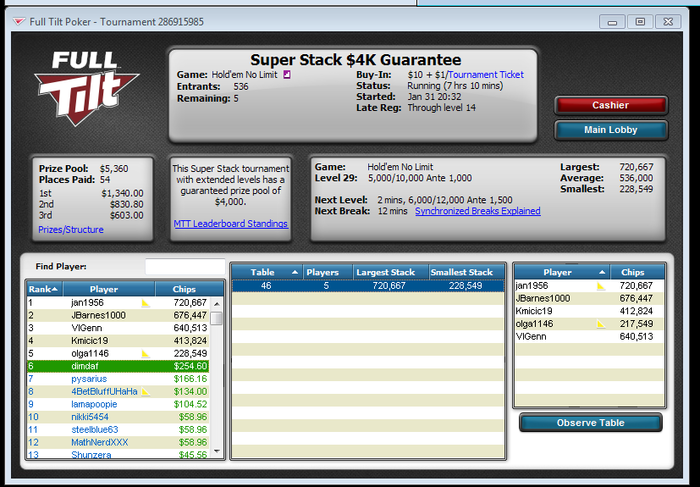Select pysarius in the rank list
Image resolution: width=700 pixels, height=487 pixels.
coord(118,379)
